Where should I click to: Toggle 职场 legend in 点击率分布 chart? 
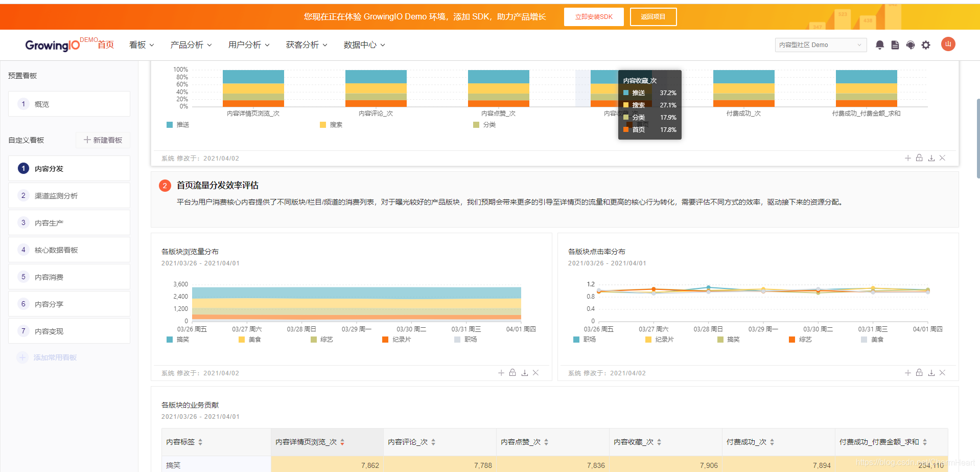[x=585, y=340]
